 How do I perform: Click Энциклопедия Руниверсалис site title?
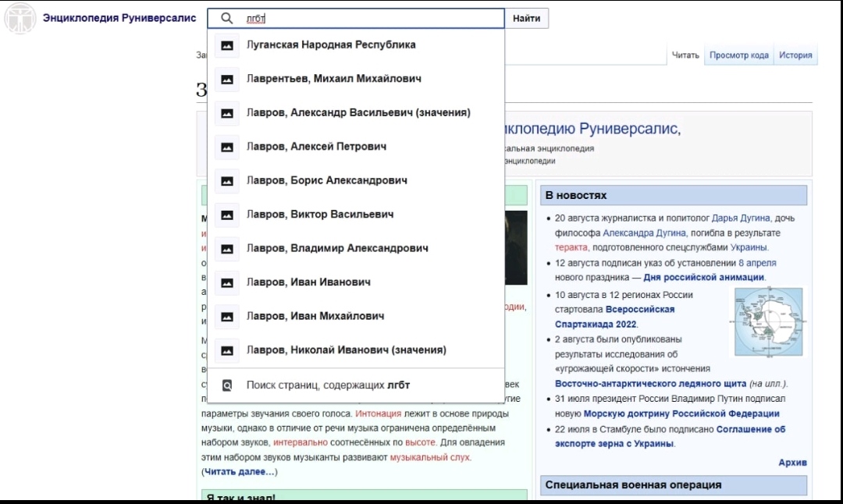click(119, 18)
